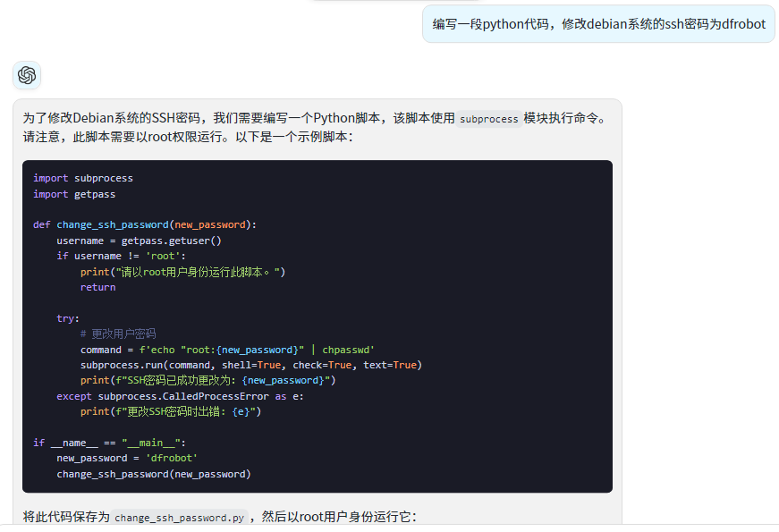
Task: Click the 'def change_ssh_password' definition line
Action: coord(145,224)
